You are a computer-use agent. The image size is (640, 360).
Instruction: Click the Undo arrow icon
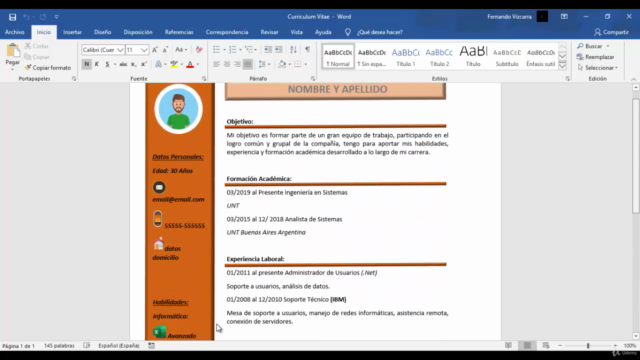27,17
